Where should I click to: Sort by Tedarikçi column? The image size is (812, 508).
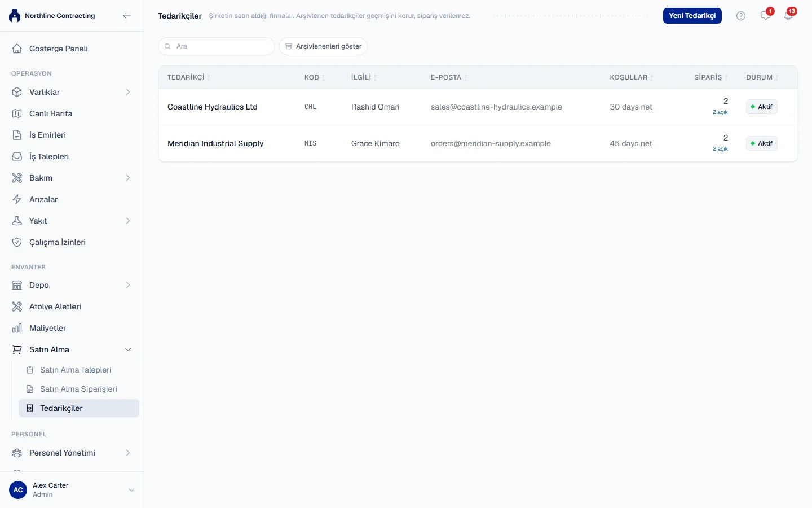pyautogui.click(x=189, y=77)
